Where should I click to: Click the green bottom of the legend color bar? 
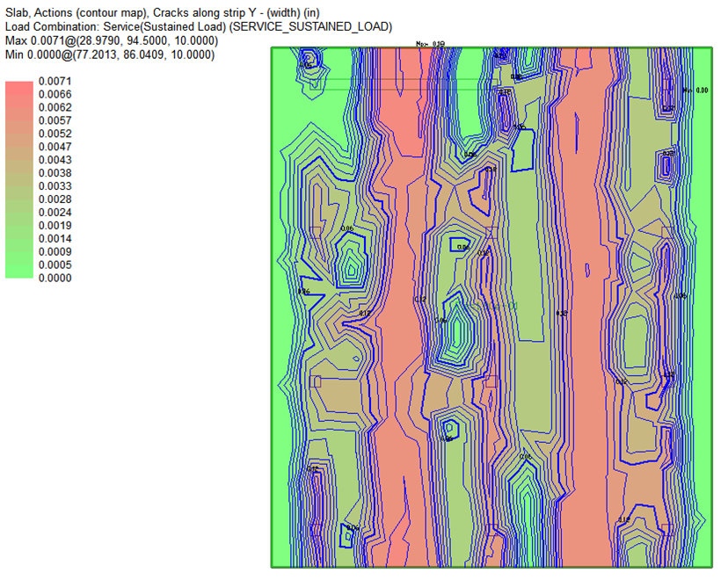coord(18,272)
